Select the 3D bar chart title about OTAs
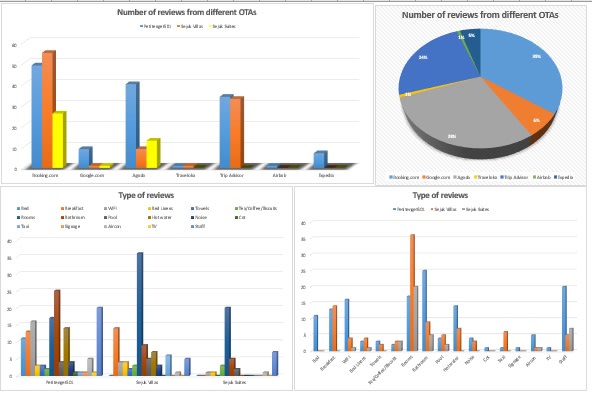592x396 pixels. coord(187,12)
